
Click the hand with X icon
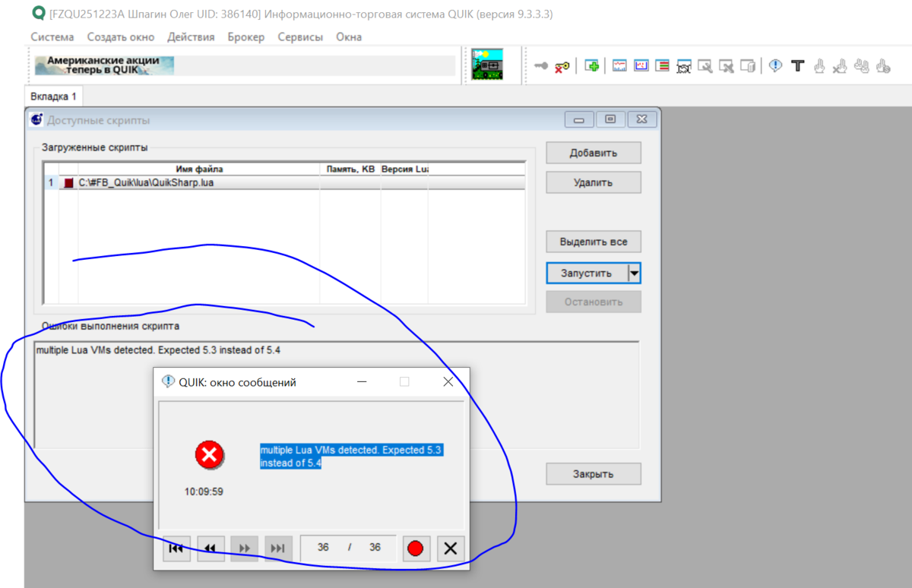(840, 66)
